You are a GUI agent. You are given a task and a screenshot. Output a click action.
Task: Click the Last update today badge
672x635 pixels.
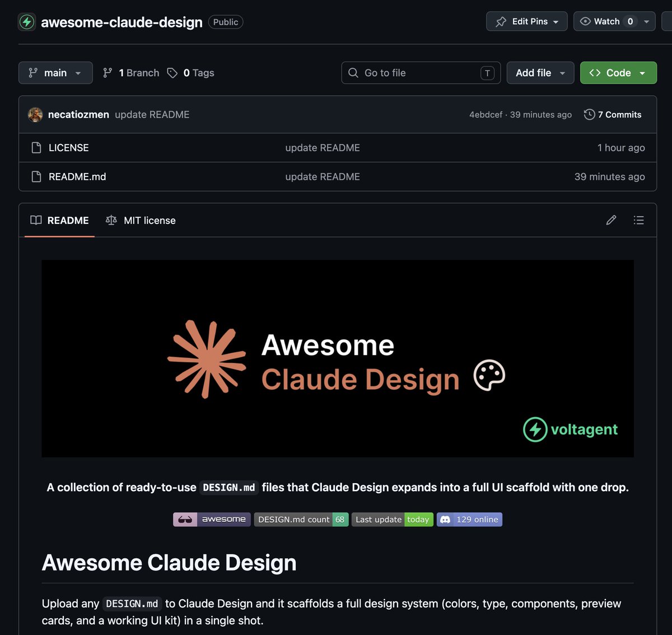pyautogui.click(x=393, y=520)
